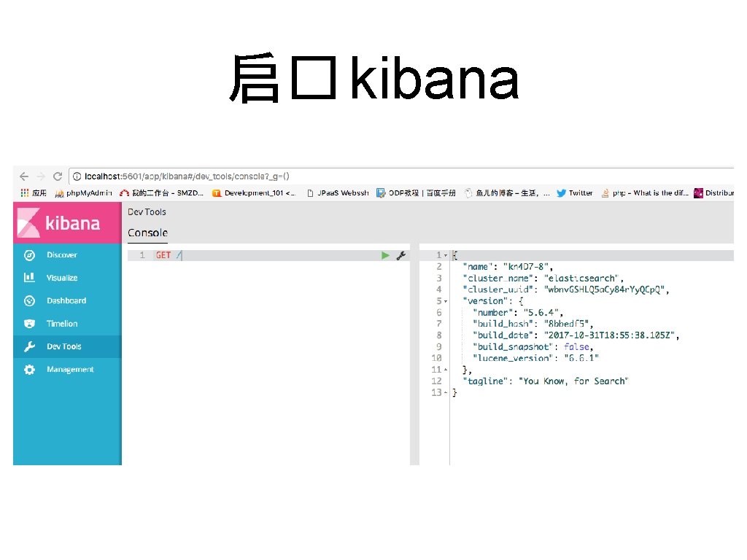Screen dimensions: 747x560
Task: Open the wrench options icon in editor
Action: [401, 256]
